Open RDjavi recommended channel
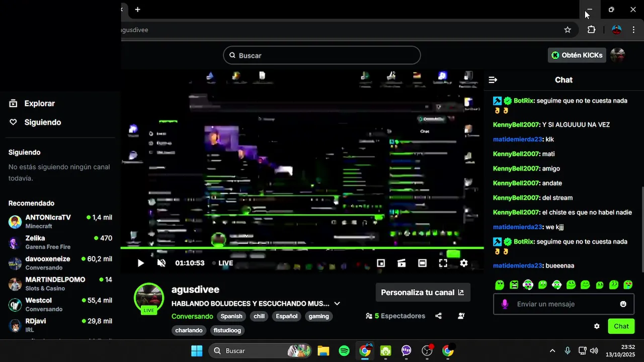The width and height of the screenshot is (644, 362). pos(60,325)
